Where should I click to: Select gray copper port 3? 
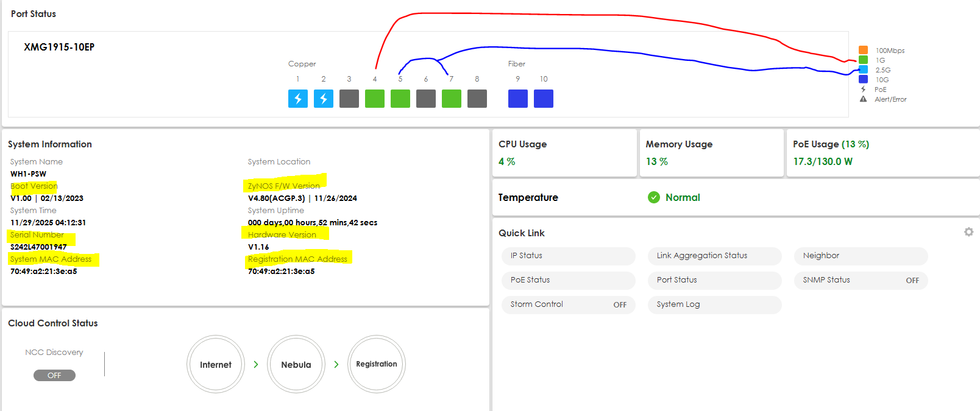(349, 99)
